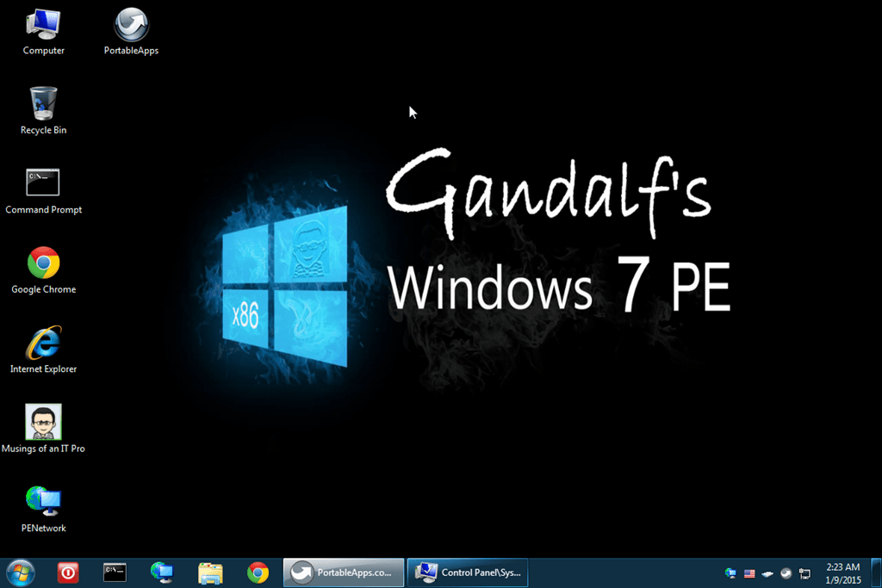Click the PortableApps tray icon

[786, 573]
